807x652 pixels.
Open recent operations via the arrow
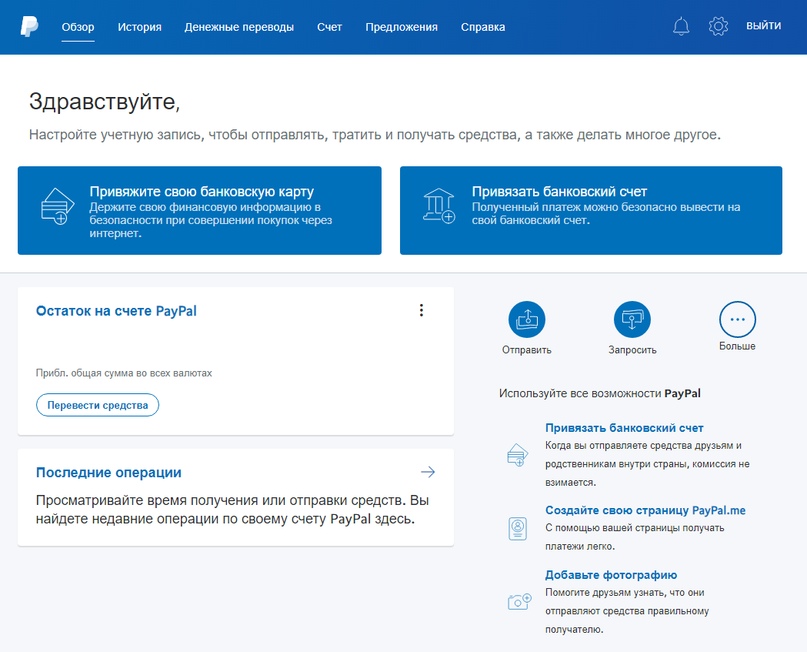pos(428,472)
